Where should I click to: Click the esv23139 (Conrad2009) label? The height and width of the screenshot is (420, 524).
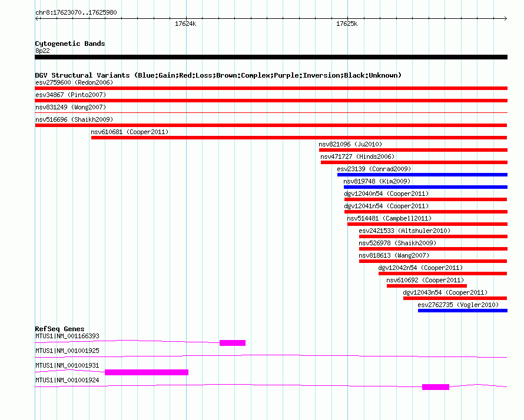pyautogui.click(x=374, y=169)
